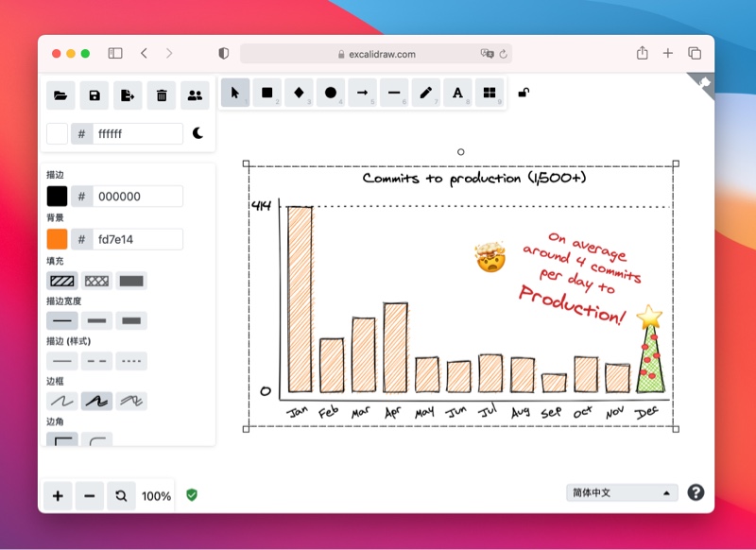The image size is (756, 550).
Task: Open a new Safari tab
Action: pyautogui.click(x=668, y=53)
